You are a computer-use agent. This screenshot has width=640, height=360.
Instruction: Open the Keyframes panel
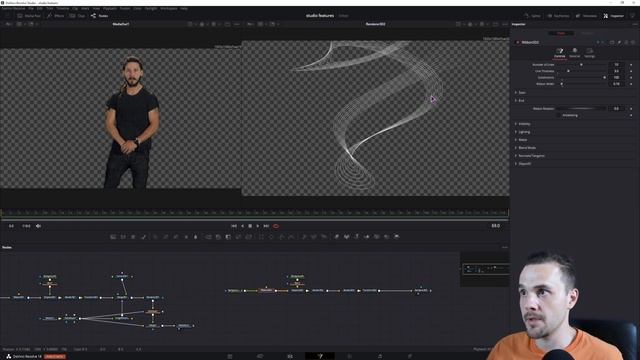click(558, 16)
